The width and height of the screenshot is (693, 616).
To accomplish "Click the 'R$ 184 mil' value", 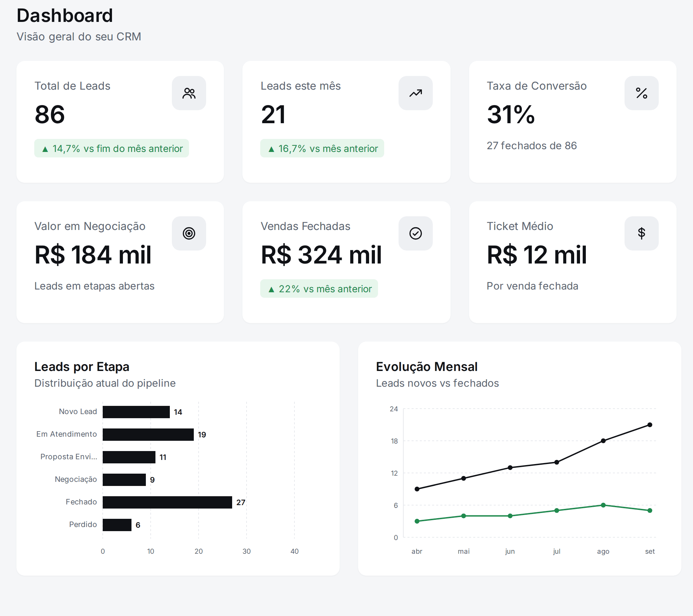I will pyautogui.click(x=93, y=255).
